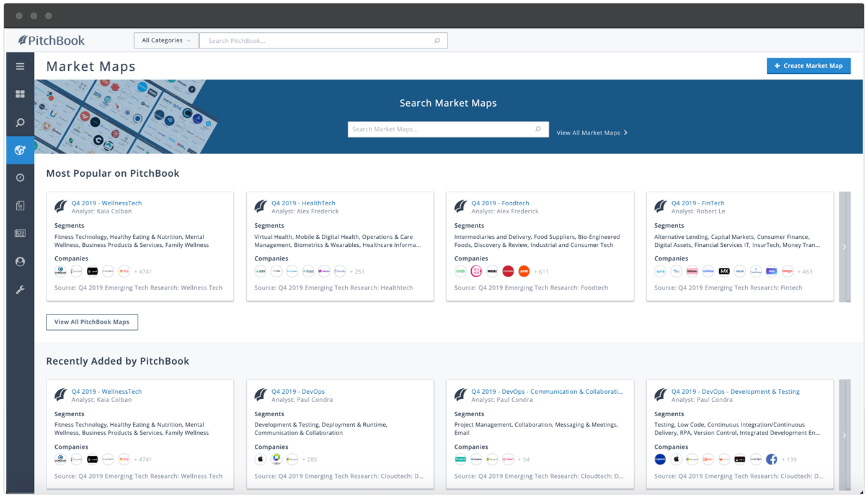This screenshot has height=498, width=868.
Task: Open the news newspaper icon in sidebar
Action: point(20,234)
